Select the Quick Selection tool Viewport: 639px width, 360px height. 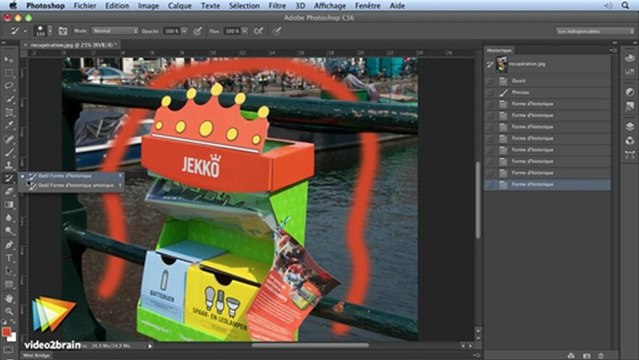click(x=9, y=99)
